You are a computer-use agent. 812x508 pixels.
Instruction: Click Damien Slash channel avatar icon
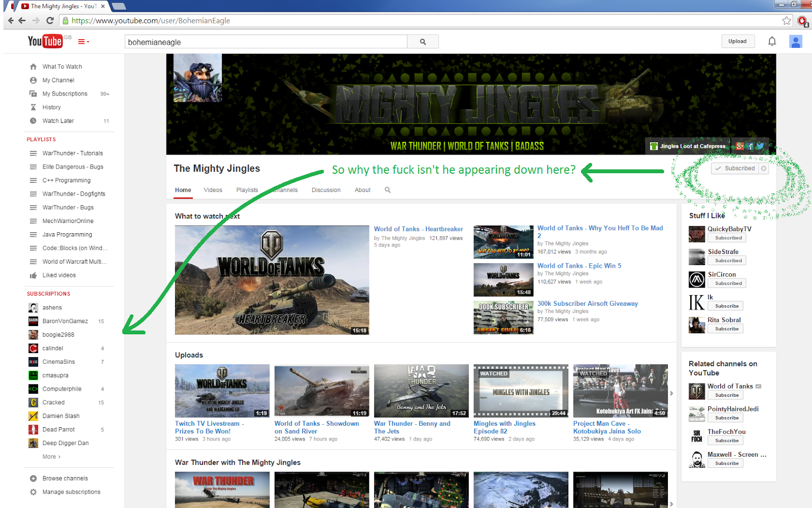pyautogui.click(x=33, y=416)
